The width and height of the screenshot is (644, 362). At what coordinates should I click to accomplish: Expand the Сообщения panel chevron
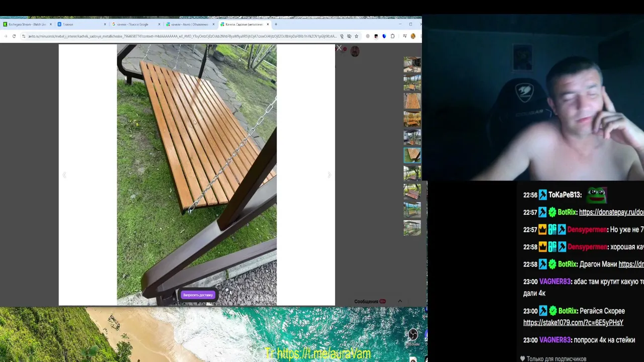click(400, 301)
